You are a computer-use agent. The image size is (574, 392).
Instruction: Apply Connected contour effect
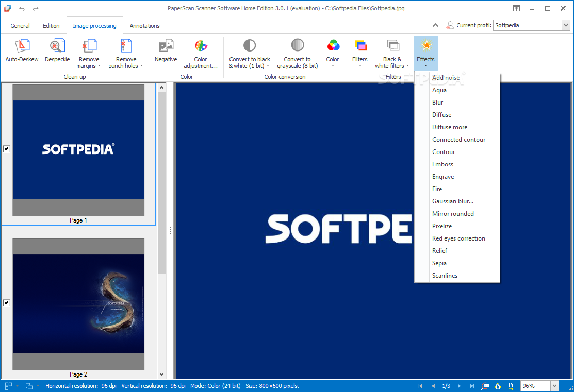pos(457,140)
